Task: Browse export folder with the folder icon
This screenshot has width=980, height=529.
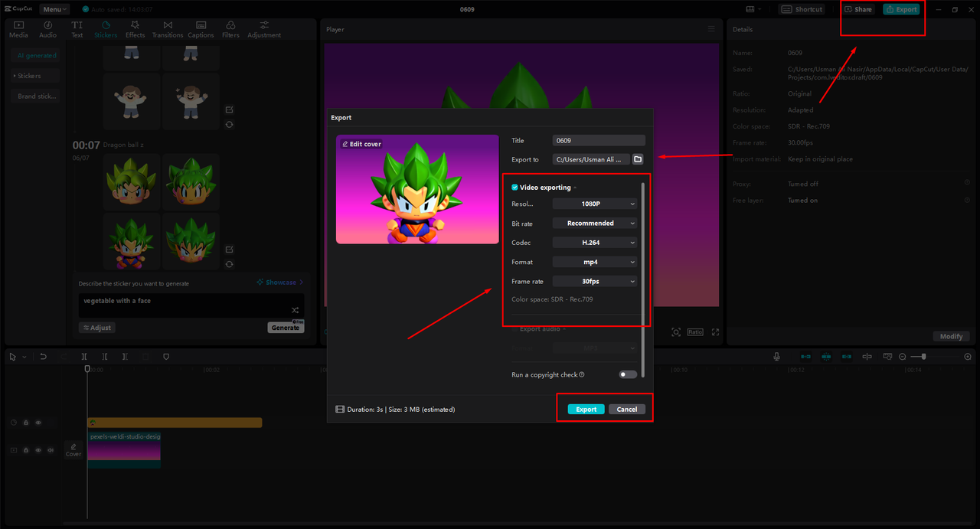Action: pos(638,159)
